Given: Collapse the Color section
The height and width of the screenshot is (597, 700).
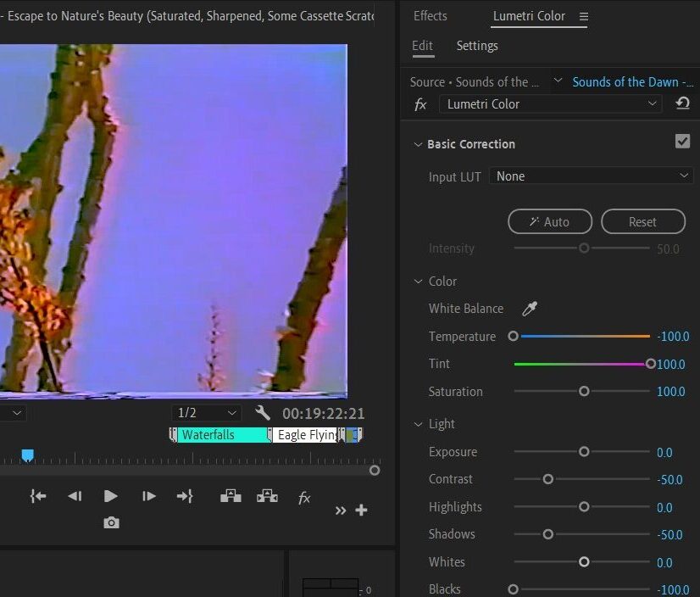Looking at the screenshot, I should [419, 282].
